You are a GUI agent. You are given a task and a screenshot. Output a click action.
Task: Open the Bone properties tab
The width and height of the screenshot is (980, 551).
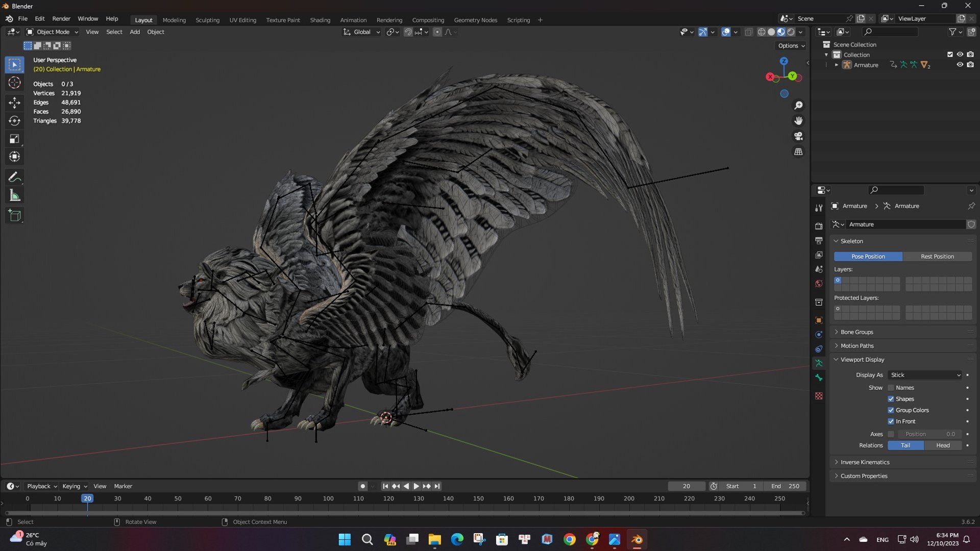point(819,378)
